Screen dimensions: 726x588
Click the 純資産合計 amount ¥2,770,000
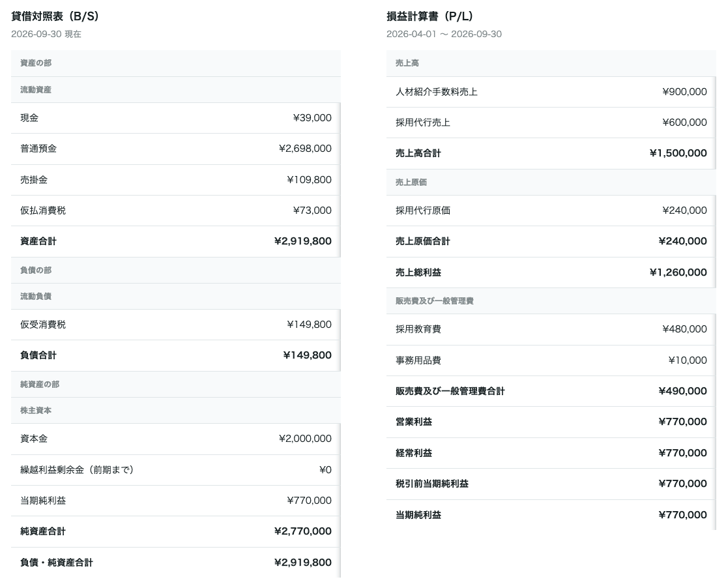point(303,531)
